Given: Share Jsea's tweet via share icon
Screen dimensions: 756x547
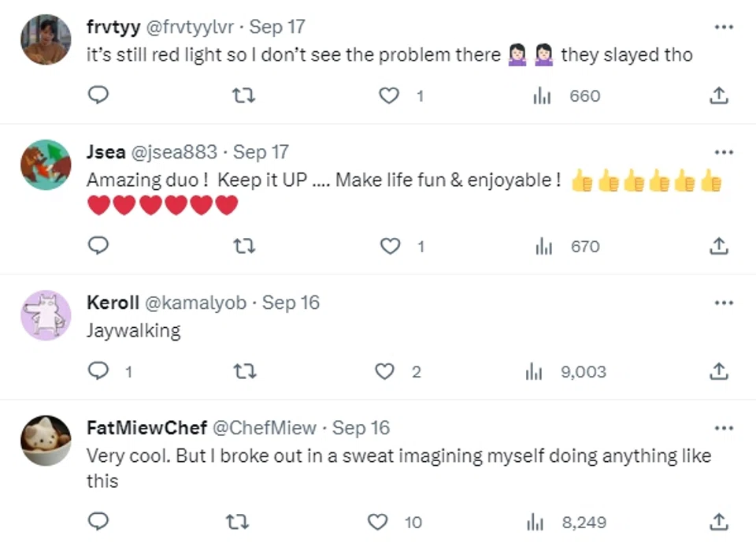Looking at the screenshot, I should pos(718,246).
